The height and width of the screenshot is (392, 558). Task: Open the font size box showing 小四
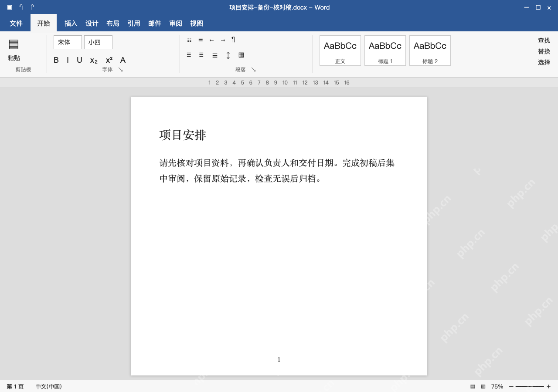[98, 42]
